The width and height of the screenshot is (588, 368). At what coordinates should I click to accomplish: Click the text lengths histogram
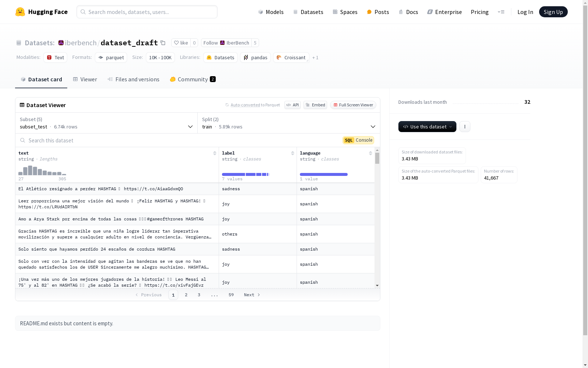tap(42, 170)
